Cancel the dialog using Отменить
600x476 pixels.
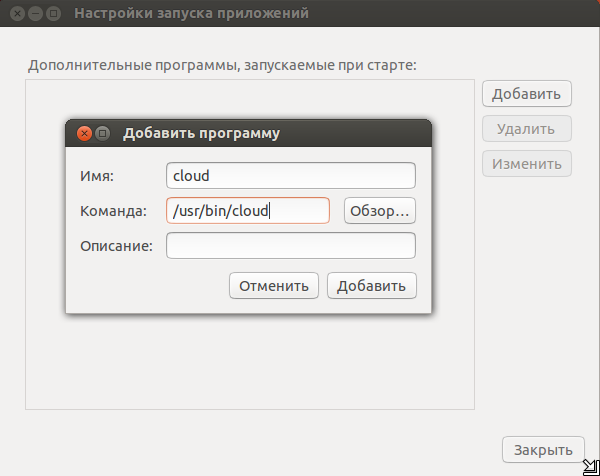(x=274, y=285)
